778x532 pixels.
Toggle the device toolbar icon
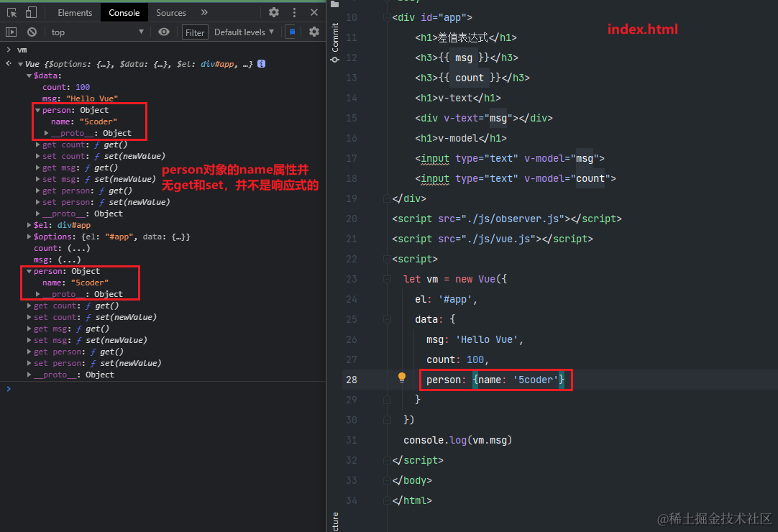coord(31,12)
